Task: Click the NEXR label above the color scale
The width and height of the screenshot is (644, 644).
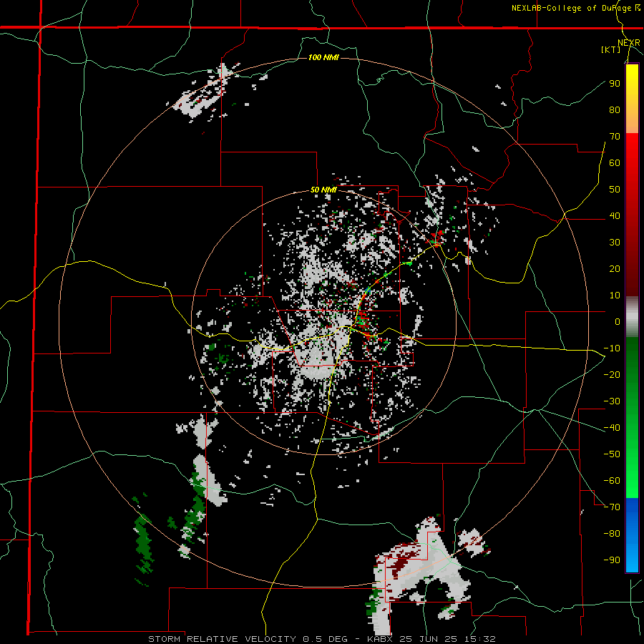Action: (x=629, y=43)
